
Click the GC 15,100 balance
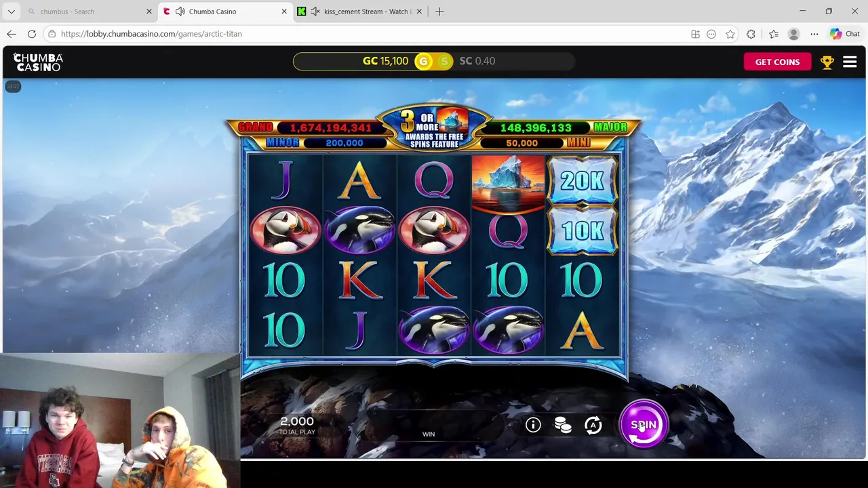tap(385, 61)
